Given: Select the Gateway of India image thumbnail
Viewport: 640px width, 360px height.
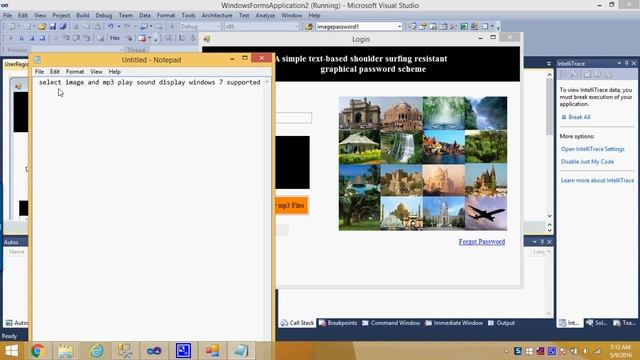Looking at the screenshot, I should pos(360,113).
